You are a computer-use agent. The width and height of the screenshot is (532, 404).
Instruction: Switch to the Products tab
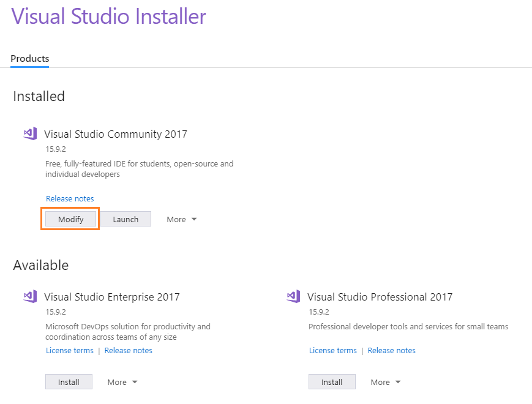[30, 59]
